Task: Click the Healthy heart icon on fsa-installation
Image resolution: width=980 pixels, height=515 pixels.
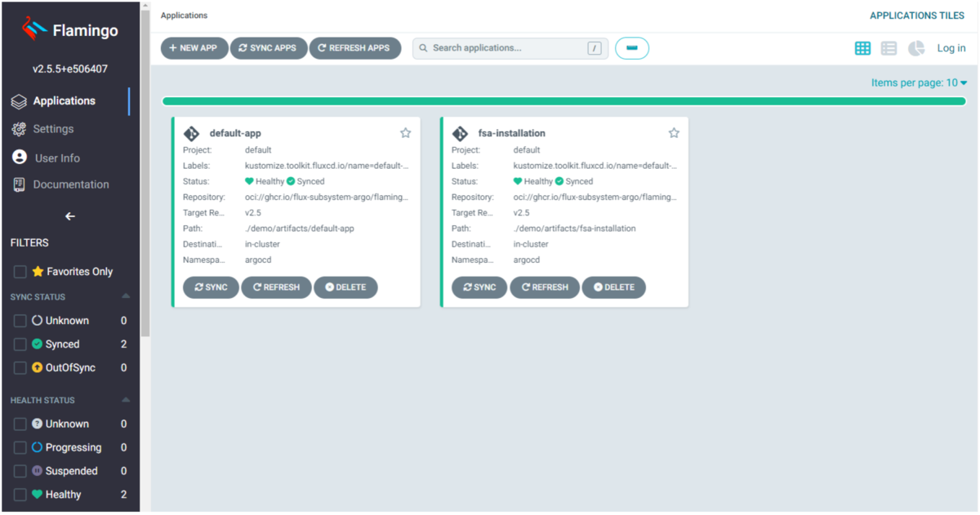Action: (518, 181)
